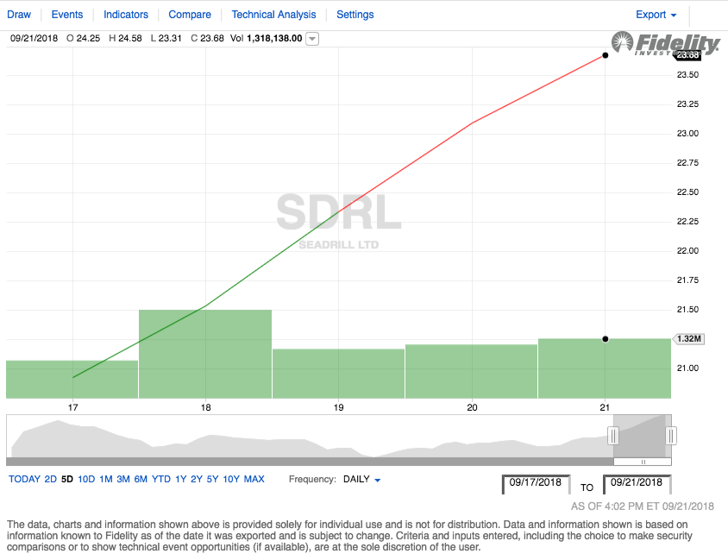Click the 21.00 price axis label
Viewport: 728px width, 560px height.
(x=687, y=368)
